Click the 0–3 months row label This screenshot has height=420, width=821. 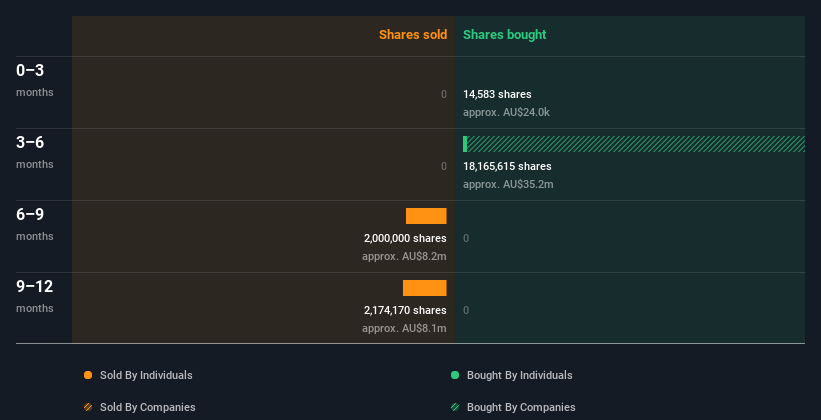pos(35,80)
